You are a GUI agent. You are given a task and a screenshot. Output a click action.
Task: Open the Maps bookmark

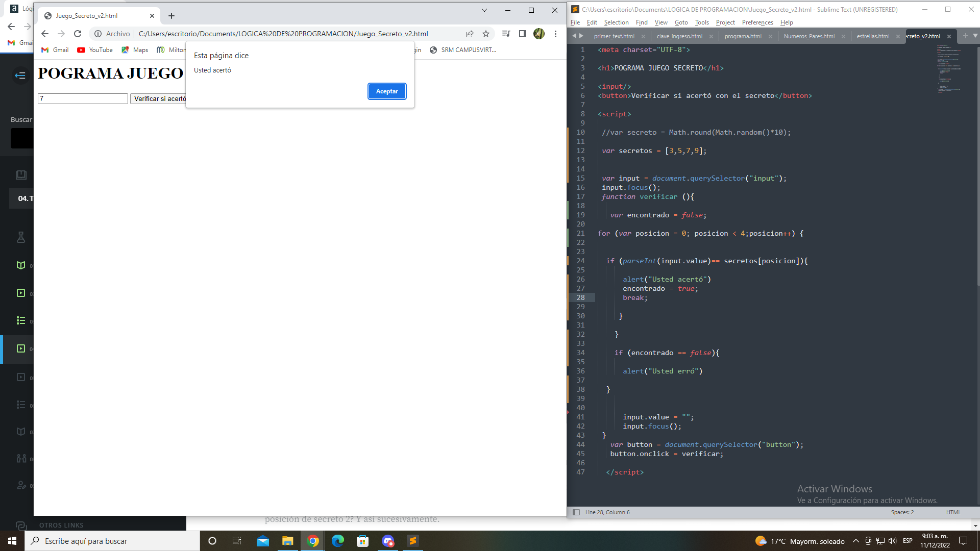click(x=135, y=50)
